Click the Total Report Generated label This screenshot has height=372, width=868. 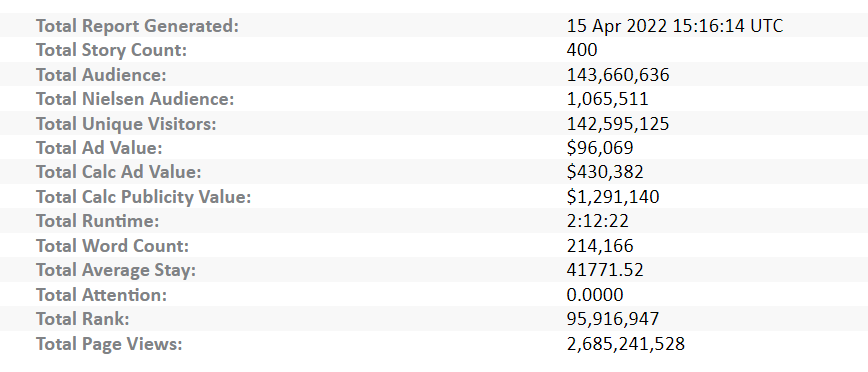click(x=137, y=26)
